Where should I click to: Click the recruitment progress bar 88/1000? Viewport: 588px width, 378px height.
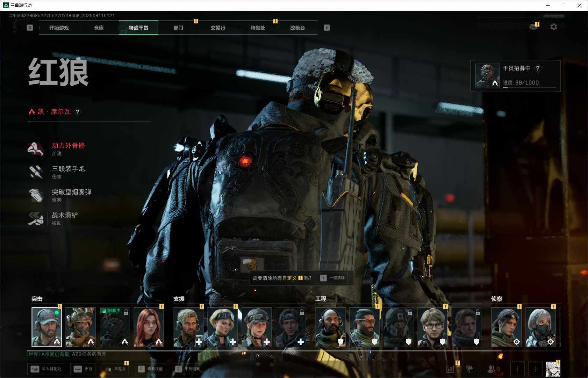(x=529, y=87)
